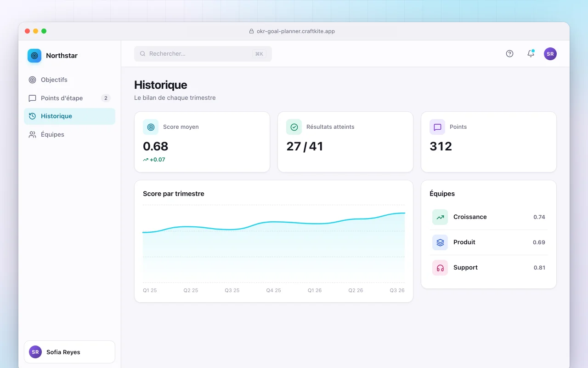The height and width of the screenshot is (368, 588).
Task: Click the +0.07 trend indicator
Action: coord(154,160)
